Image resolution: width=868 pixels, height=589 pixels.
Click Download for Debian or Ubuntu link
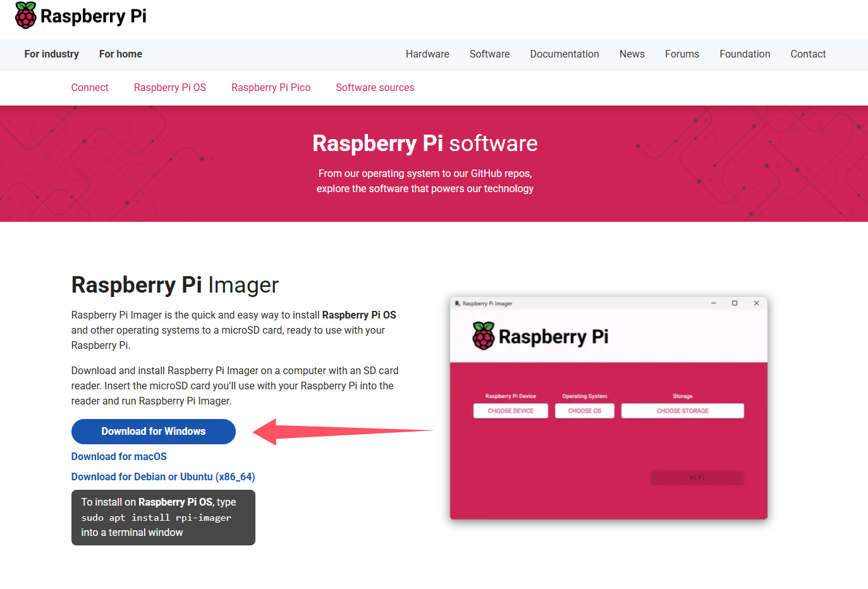pos(163,477)
